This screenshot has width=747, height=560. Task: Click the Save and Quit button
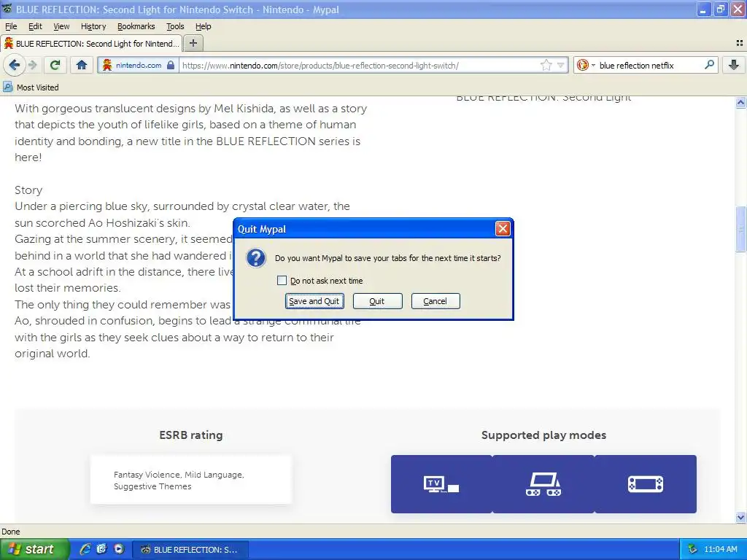314,301
